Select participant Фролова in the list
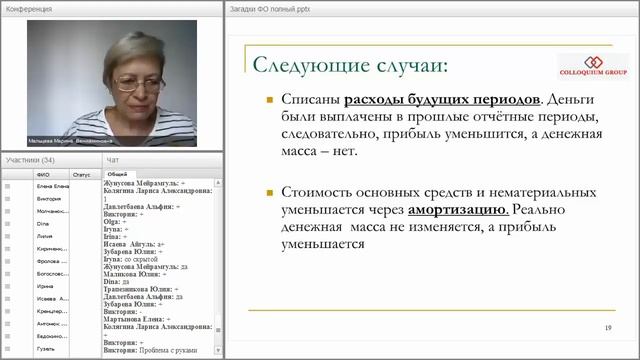This screenshot has width=640, height=360. tap(52, 261)
